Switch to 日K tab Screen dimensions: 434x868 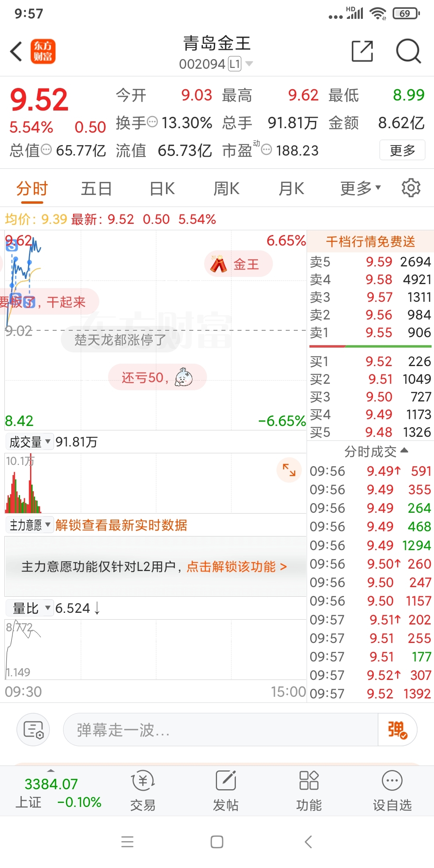tap(162, 188)
